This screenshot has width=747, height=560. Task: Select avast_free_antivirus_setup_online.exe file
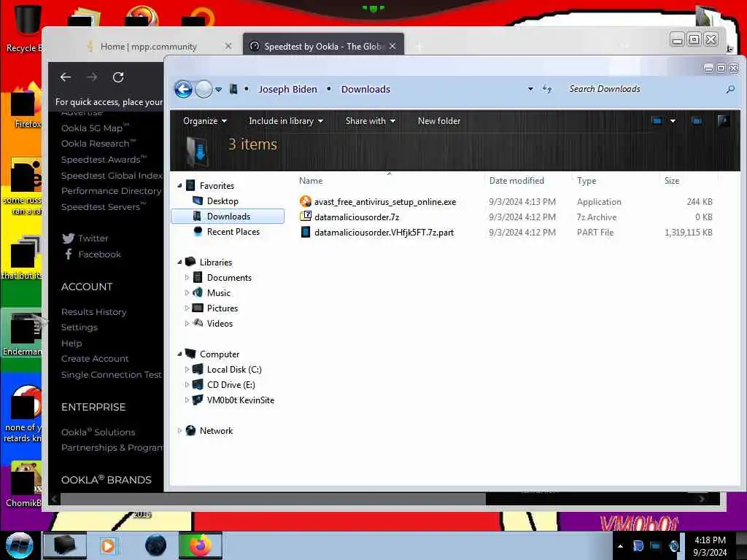[385, 202]
